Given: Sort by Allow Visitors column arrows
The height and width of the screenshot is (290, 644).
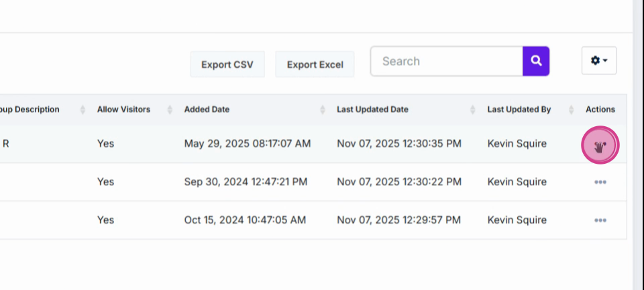Looking at the screenshot, I should (x=170, y=109).
